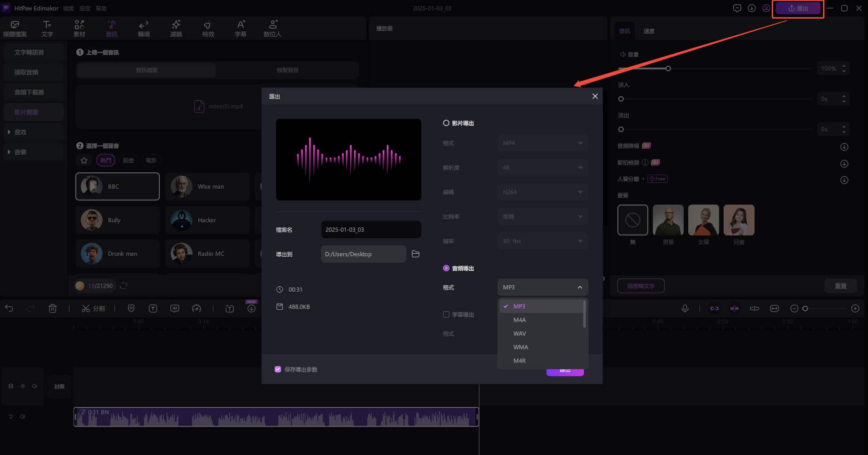Click the 重置 reset button
The height and width of the screenshot is (455, 868).
pos(840,286)
